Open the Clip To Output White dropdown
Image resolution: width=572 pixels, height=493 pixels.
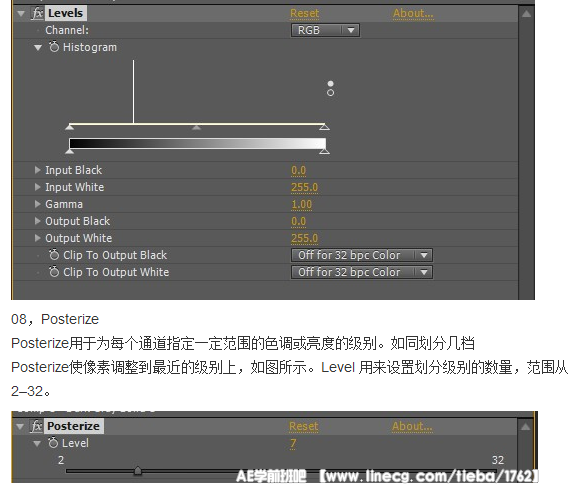(x=362, y=272)
